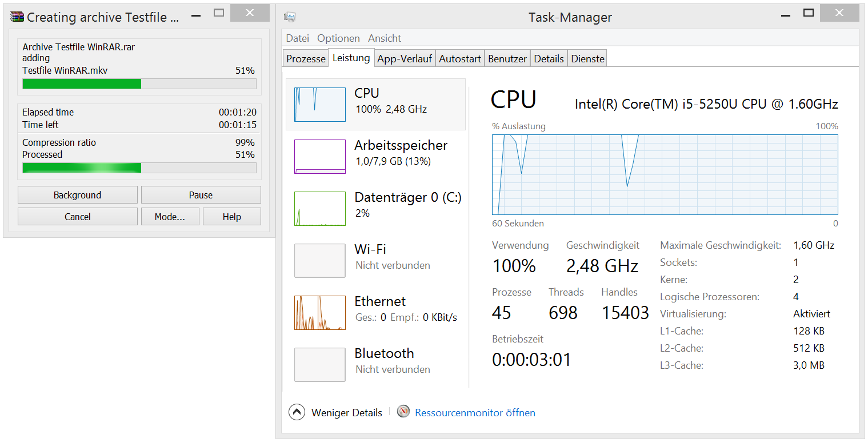Switch to the App-Verlauf tab
This screenshot has height=442, width=868.
(405, 58)
